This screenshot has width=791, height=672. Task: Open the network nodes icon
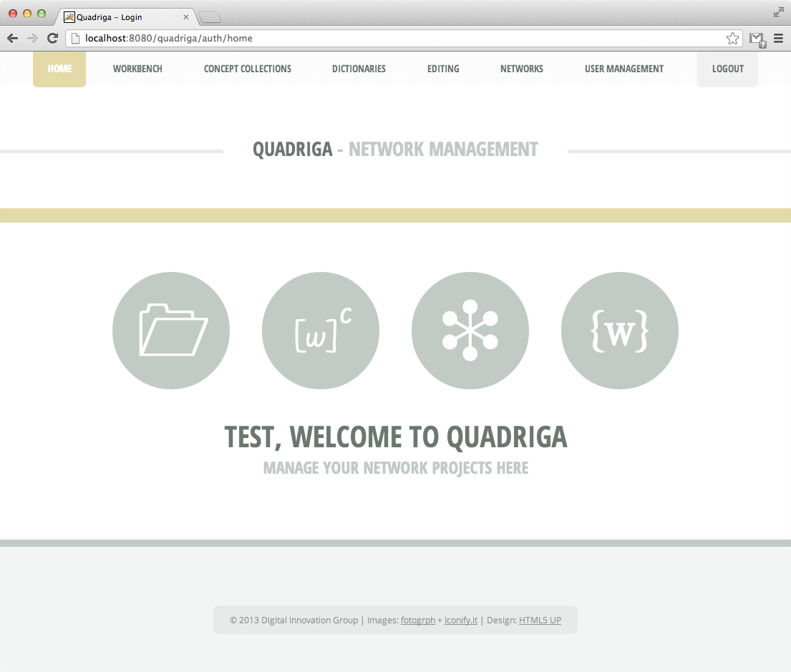470,331
